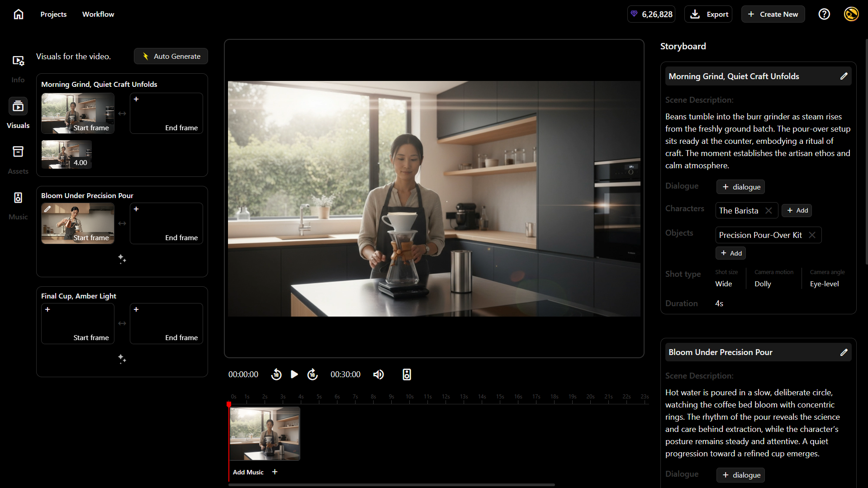Go to the home icon
This screenshot has width=868, height=488.
tap(19, 14)
